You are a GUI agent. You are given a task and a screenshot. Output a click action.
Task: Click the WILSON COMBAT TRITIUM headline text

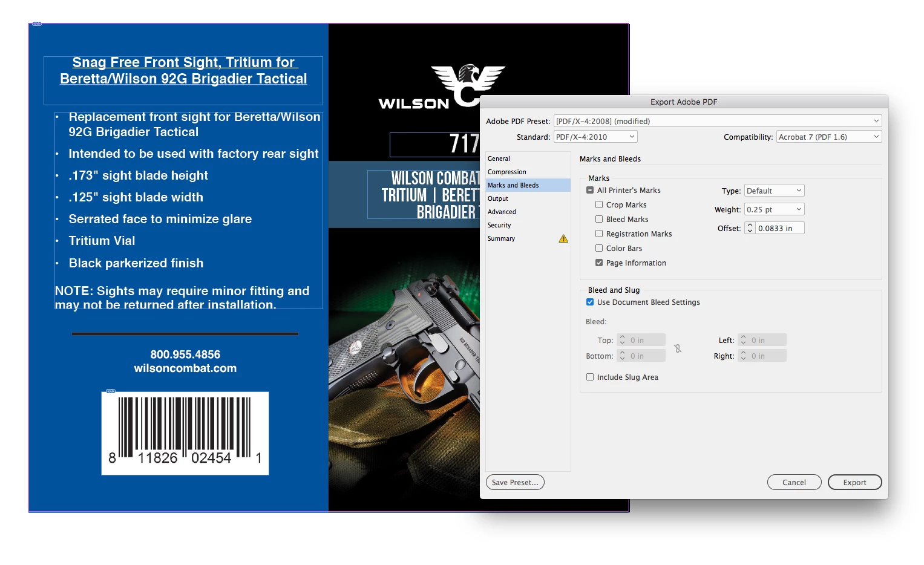click(430, 195)
